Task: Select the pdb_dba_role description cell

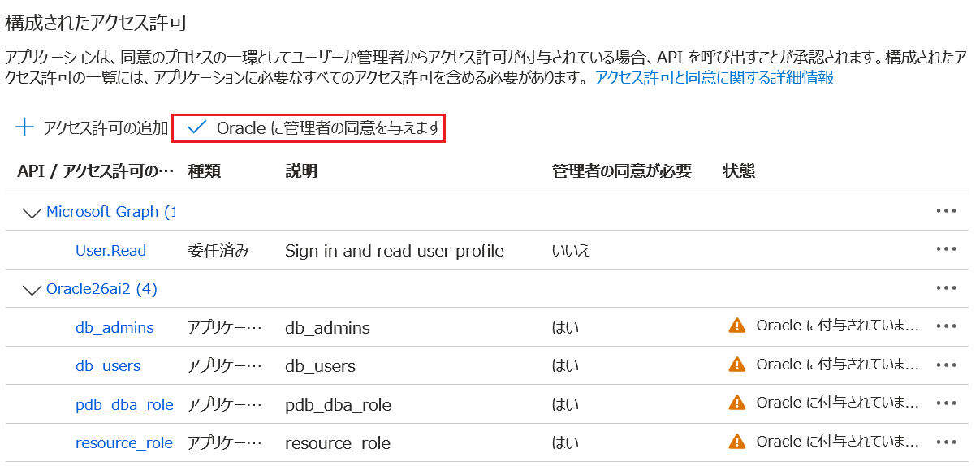Action: (x=338, y=404)
